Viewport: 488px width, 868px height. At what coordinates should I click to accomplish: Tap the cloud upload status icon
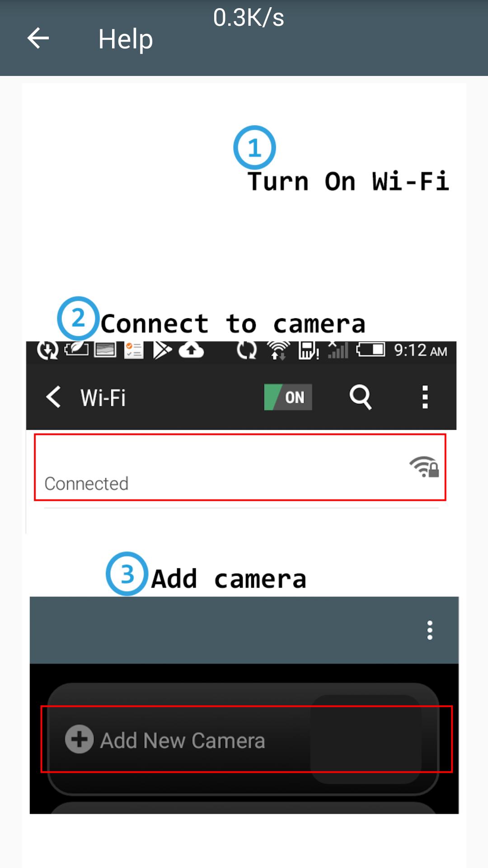(x=191, y=350)
